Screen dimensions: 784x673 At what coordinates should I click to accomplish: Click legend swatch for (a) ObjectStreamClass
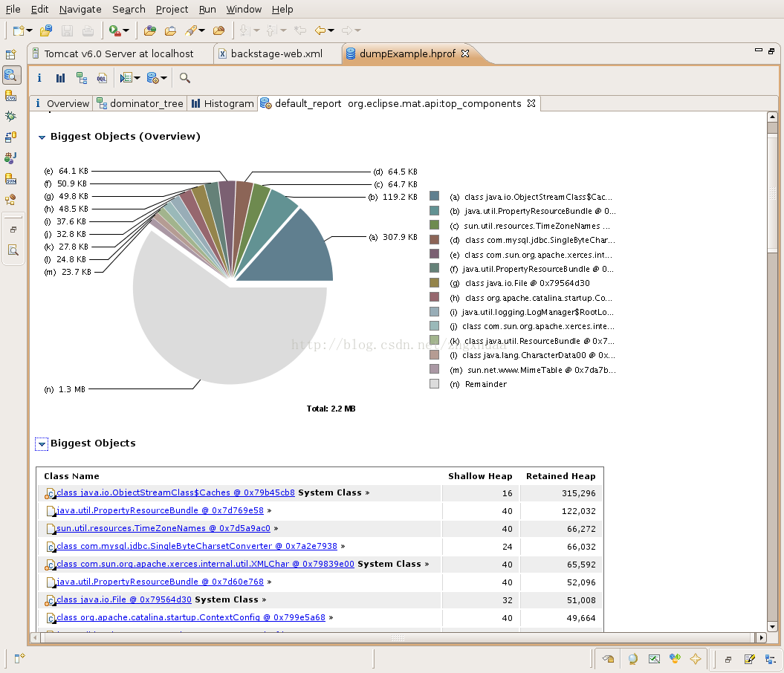click(435, 196)
